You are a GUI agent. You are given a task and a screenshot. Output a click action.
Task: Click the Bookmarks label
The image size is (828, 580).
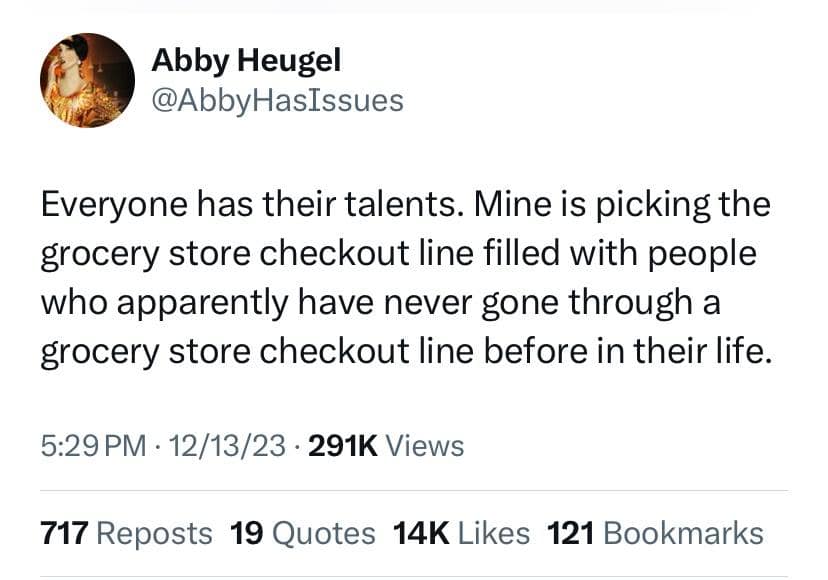(683, 533)
